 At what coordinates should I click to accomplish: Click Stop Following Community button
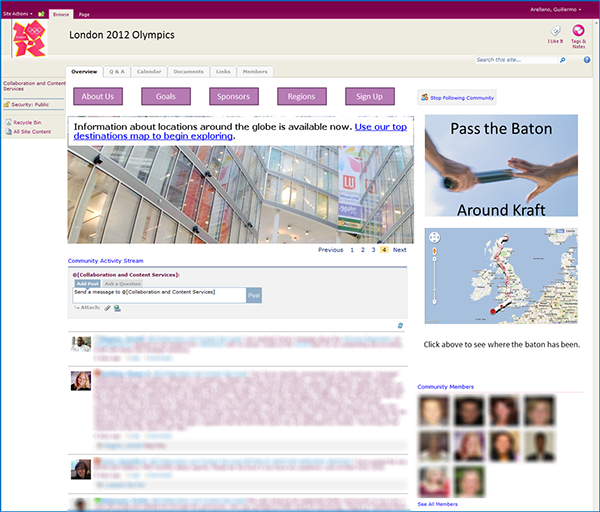(457, 98)
